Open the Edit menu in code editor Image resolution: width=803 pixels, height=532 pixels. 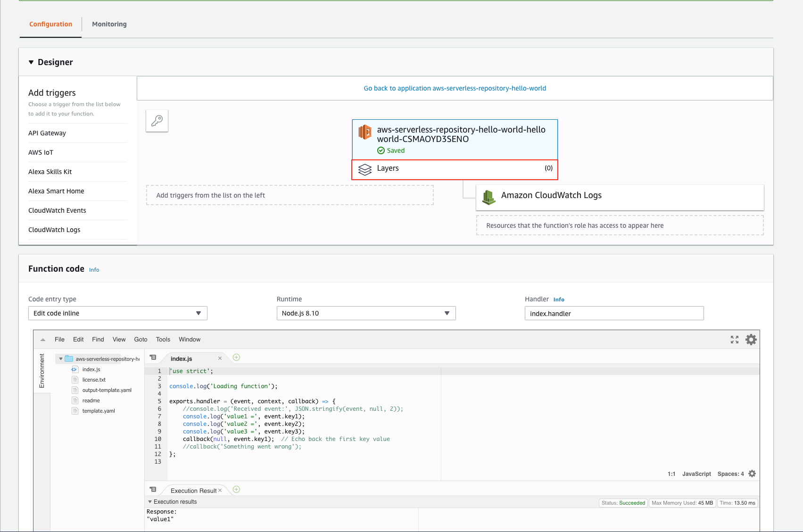[x=78, y=340]
